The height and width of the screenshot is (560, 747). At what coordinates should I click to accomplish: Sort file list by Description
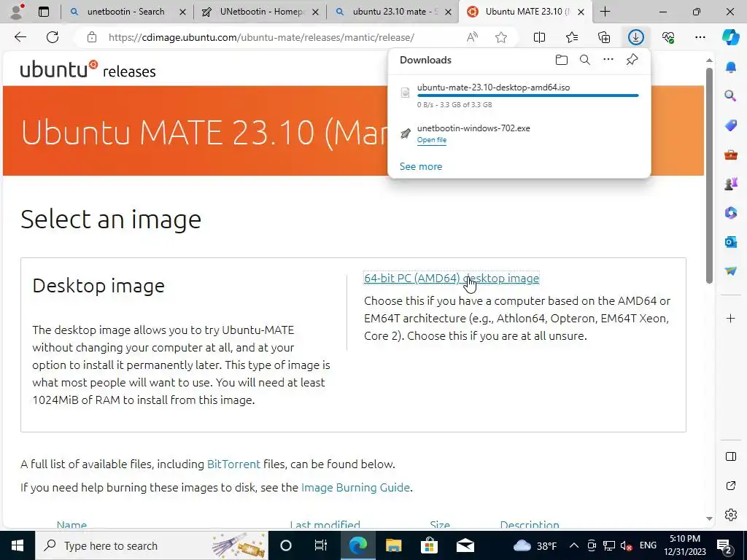click(x=530, y=524)
